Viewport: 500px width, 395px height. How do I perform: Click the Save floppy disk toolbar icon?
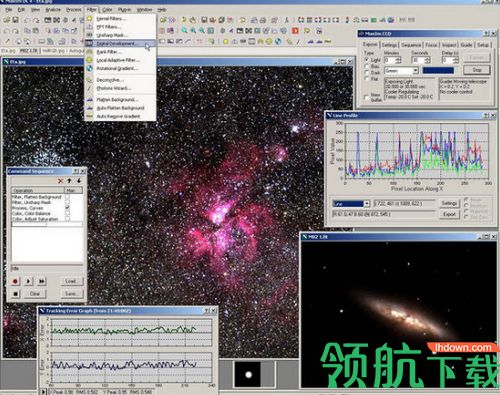(15, 20)
